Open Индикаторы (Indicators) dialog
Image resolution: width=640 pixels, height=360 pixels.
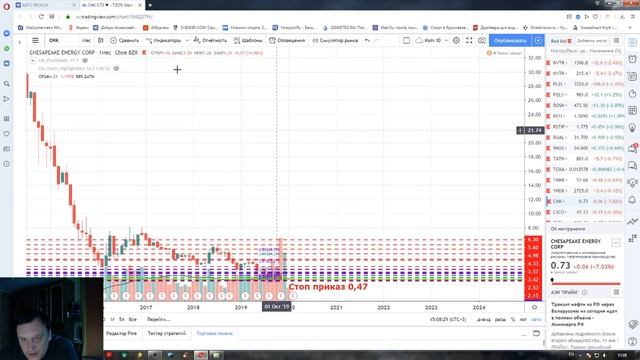click(x=163, y=40)
